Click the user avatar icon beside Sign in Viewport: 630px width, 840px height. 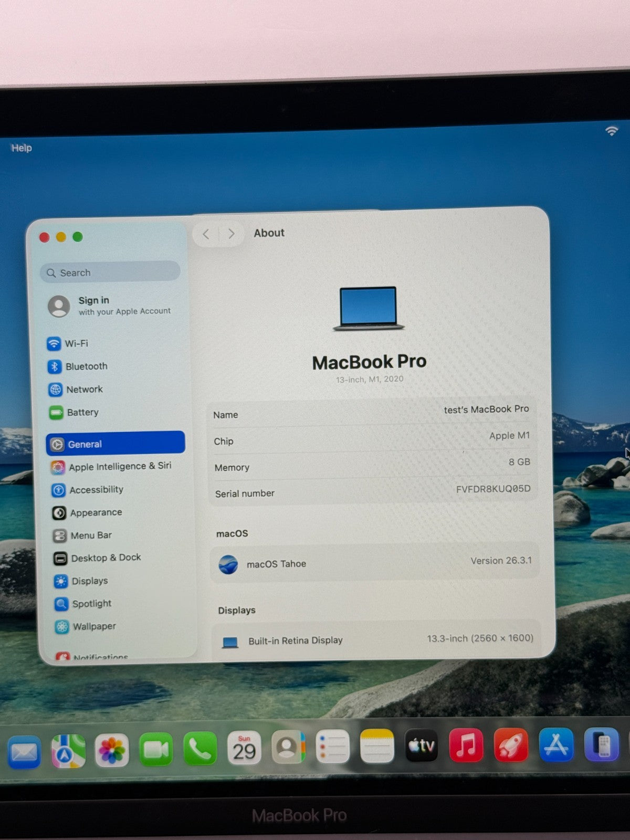[x=59, y=306]
